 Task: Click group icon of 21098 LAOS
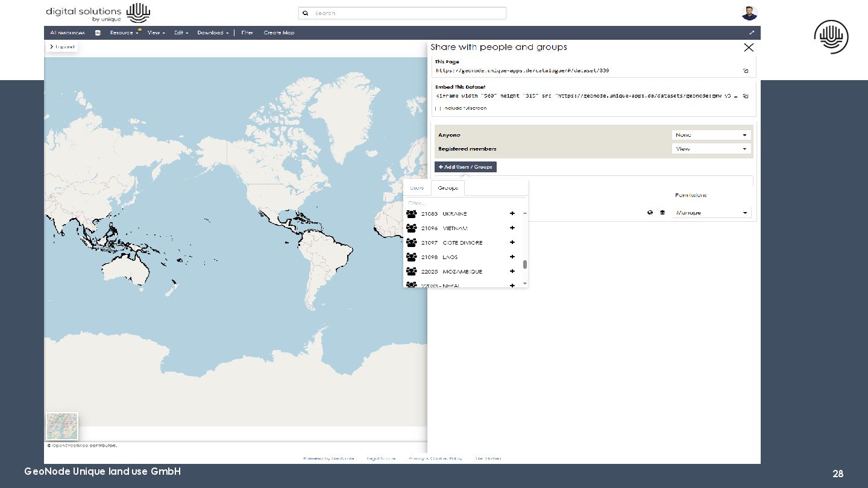pos(412,257)
